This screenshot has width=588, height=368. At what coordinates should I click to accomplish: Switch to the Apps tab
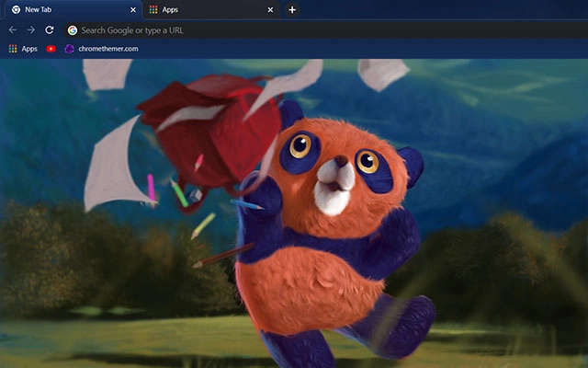(211, 10)
